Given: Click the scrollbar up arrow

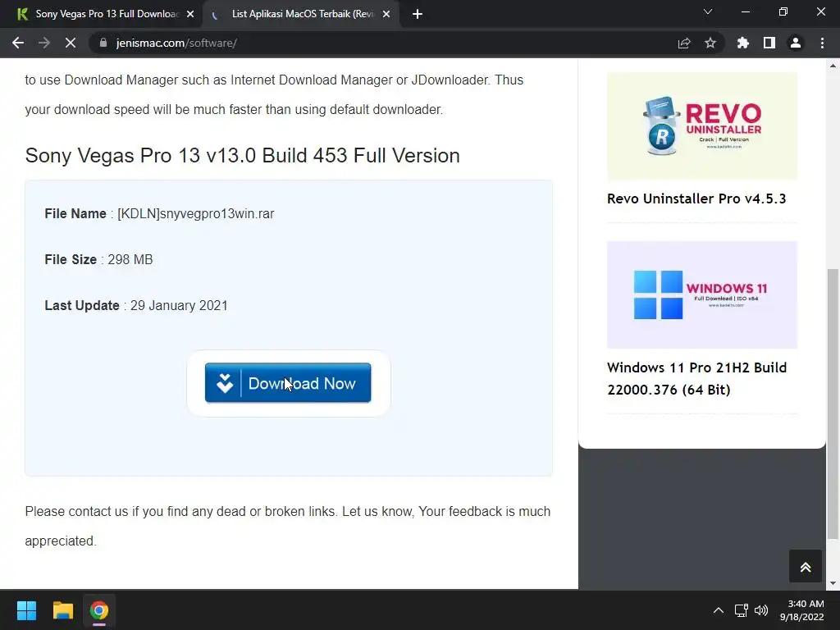Looking at the screenshot, I should 833,66.
